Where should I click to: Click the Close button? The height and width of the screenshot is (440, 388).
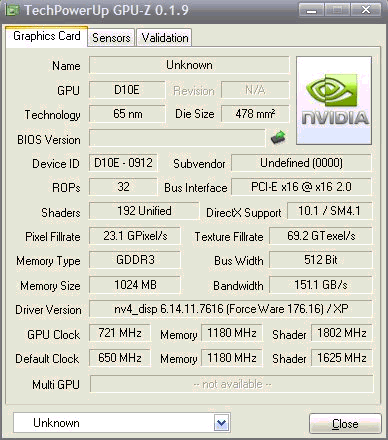click(345, 424)
